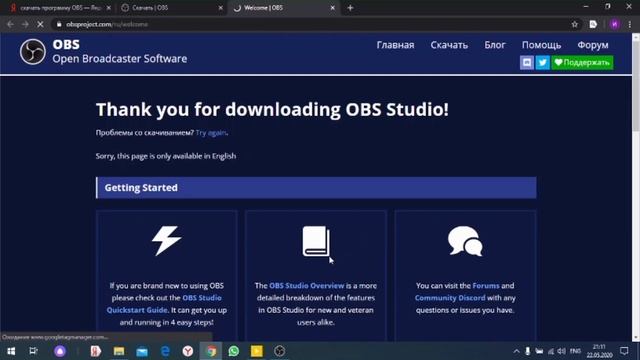Open the Windows Start menu

click(x=11, y=351)
